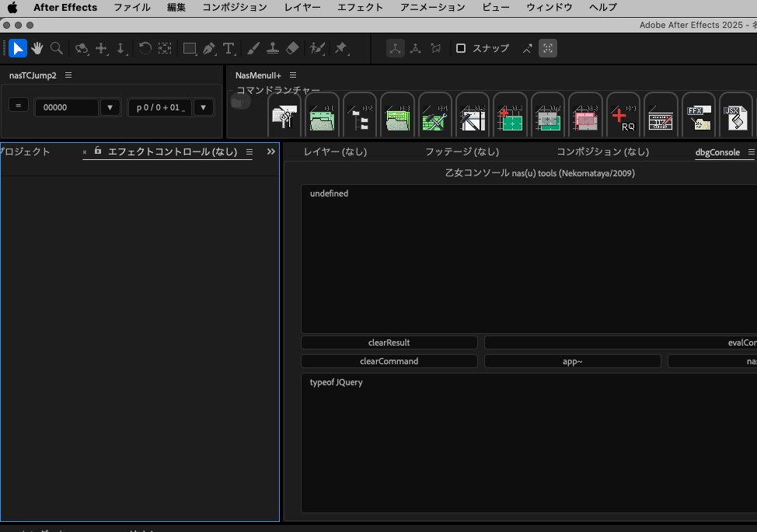Launch the 09 add to RQ command
This screenshot has height=532, width=757.
point(623,117)
